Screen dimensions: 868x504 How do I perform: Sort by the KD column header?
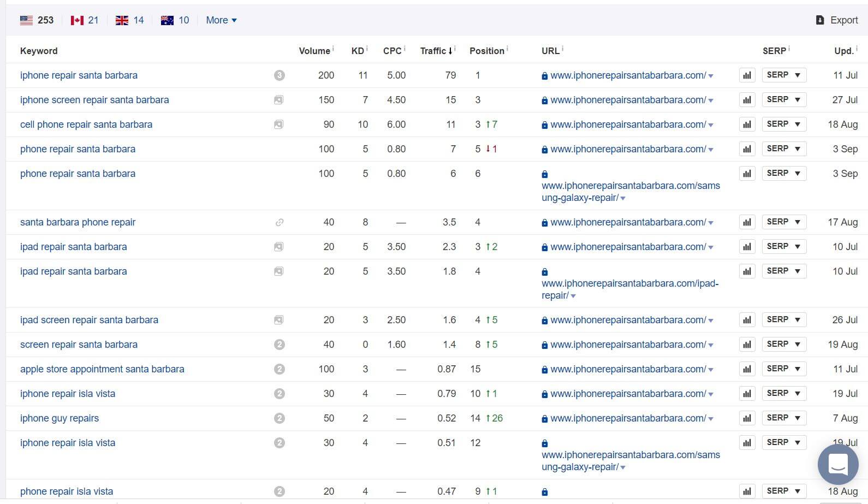[x=358, y=51]
